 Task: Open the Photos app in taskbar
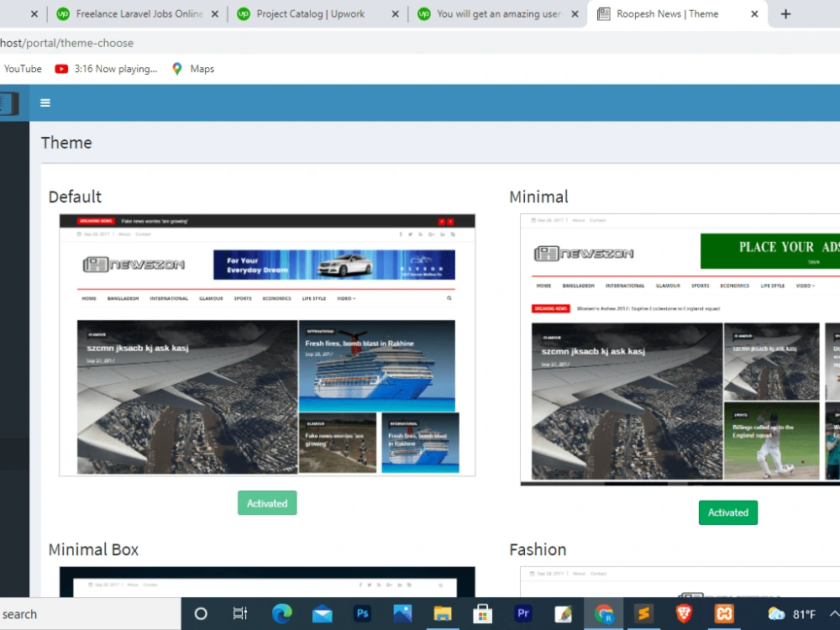[x=402, y=614]
